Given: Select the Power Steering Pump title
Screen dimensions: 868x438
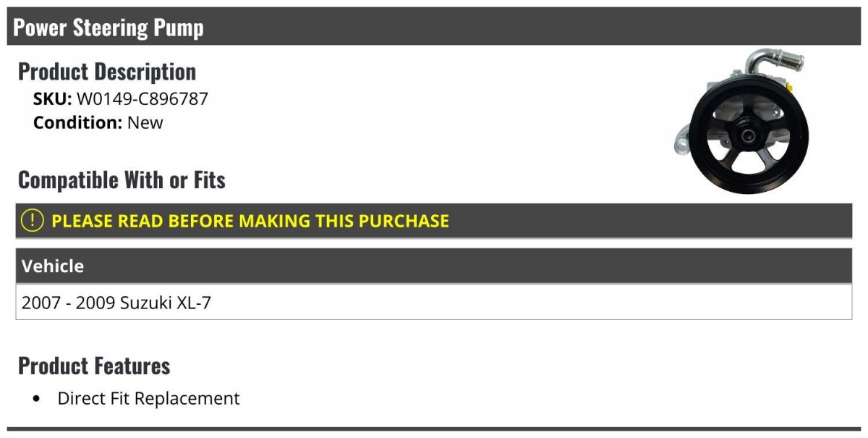Looking at the screenshot, I should click(109, 28).
